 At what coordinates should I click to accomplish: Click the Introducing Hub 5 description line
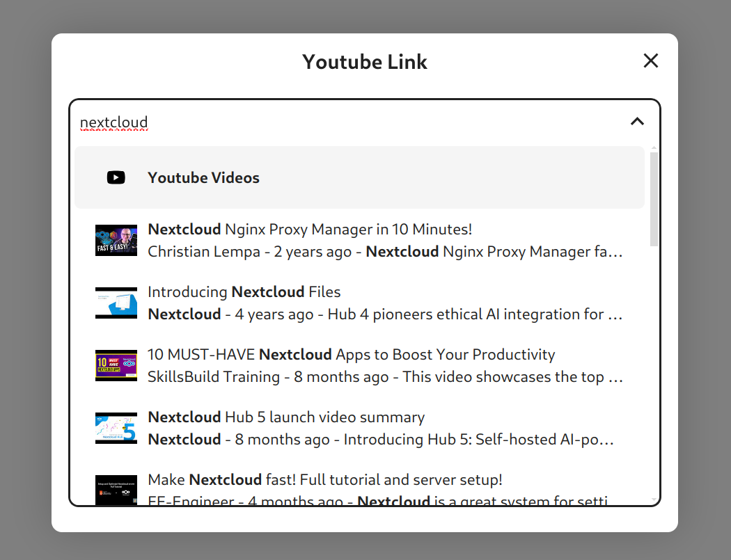point(381,440)
